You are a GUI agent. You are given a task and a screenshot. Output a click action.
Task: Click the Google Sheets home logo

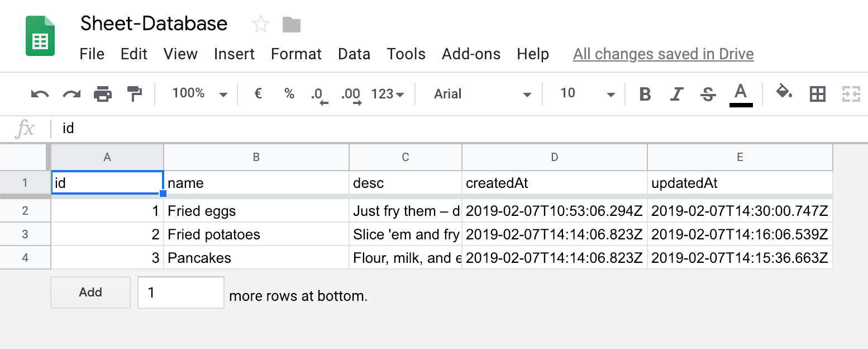click(x=40, y=36)
